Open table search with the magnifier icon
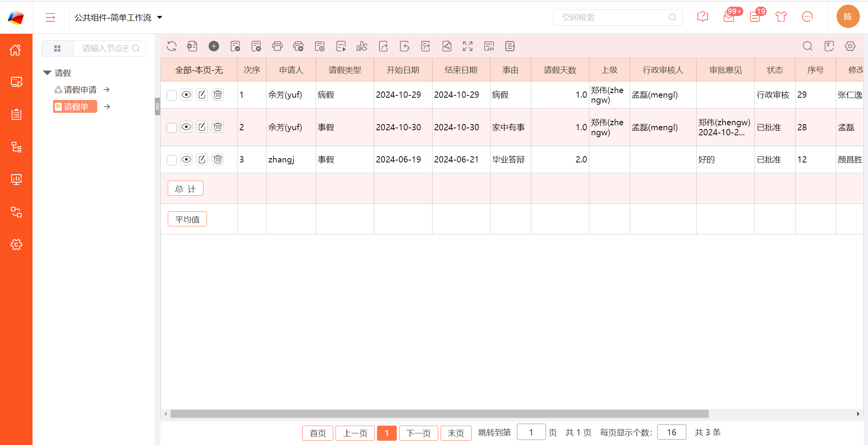The image size is (868, 445). pyautogui.click(x=808, y=47)
